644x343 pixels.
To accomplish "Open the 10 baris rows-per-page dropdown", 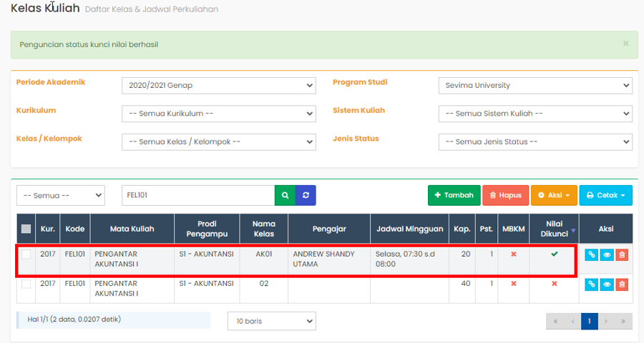I will (271, 322).
